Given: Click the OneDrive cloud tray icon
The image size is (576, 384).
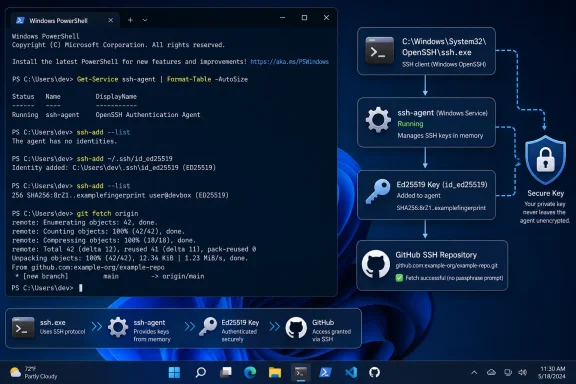Looking at the screenshot, I should [491, 373].
